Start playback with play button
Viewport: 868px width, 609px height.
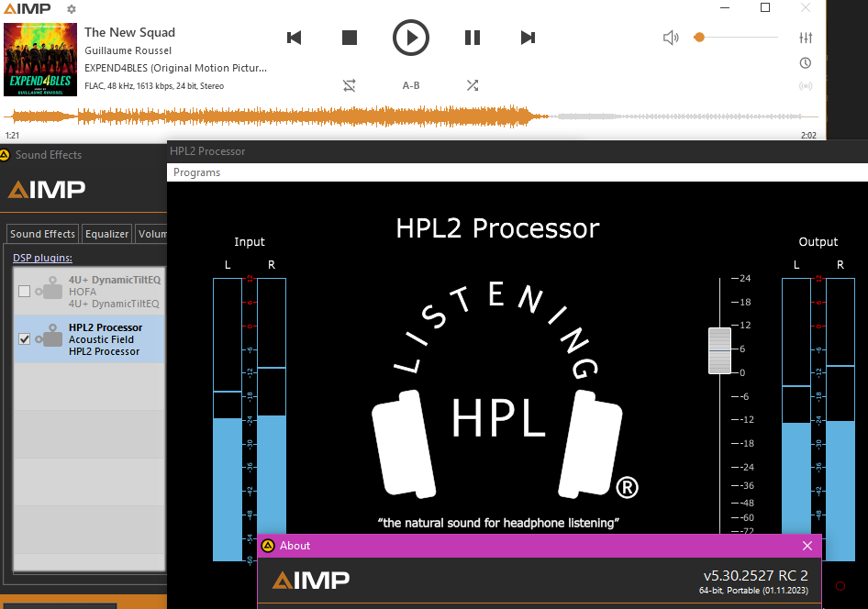tap(411, 38)
